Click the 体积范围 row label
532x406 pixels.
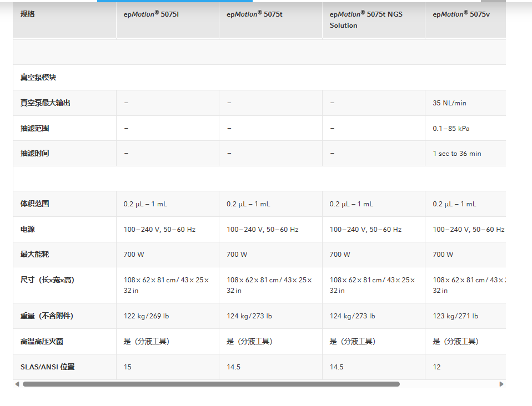click(34, 204)
